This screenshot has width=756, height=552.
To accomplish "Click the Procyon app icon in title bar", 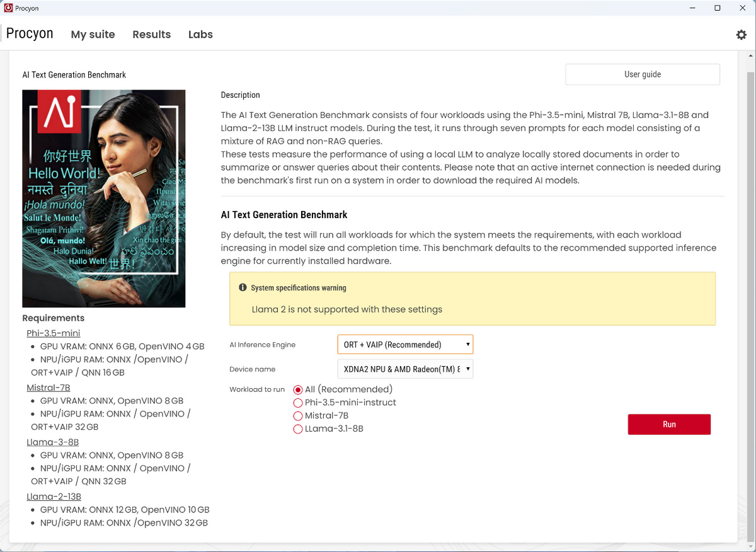I will [x=8, y=8].
